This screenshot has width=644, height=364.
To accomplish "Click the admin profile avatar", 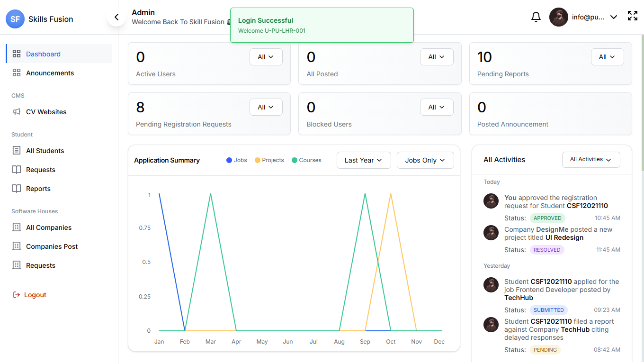I will click(x=558, y=17).
